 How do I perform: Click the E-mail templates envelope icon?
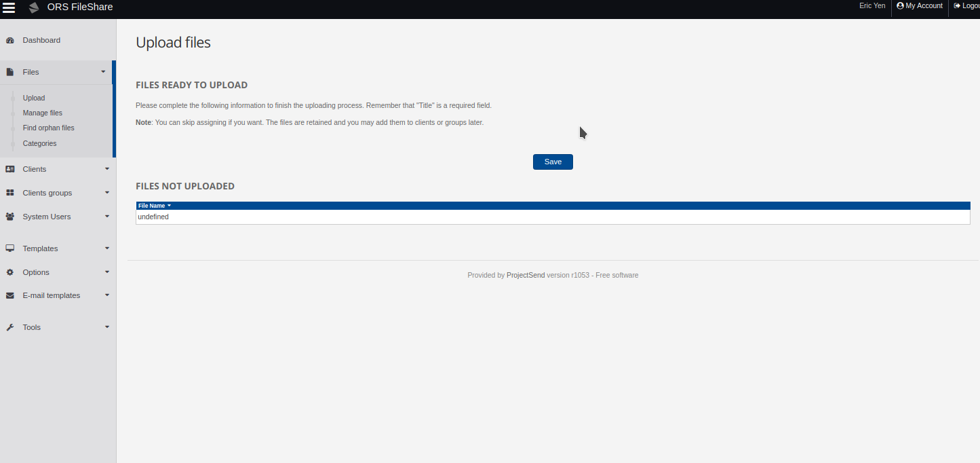[9, 295]
